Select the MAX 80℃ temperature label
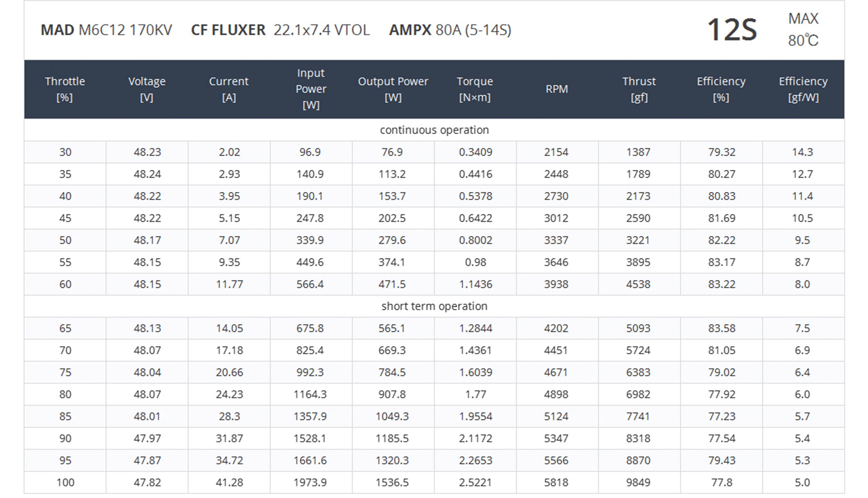Viewport: 868px width, 498px height. 803,30
